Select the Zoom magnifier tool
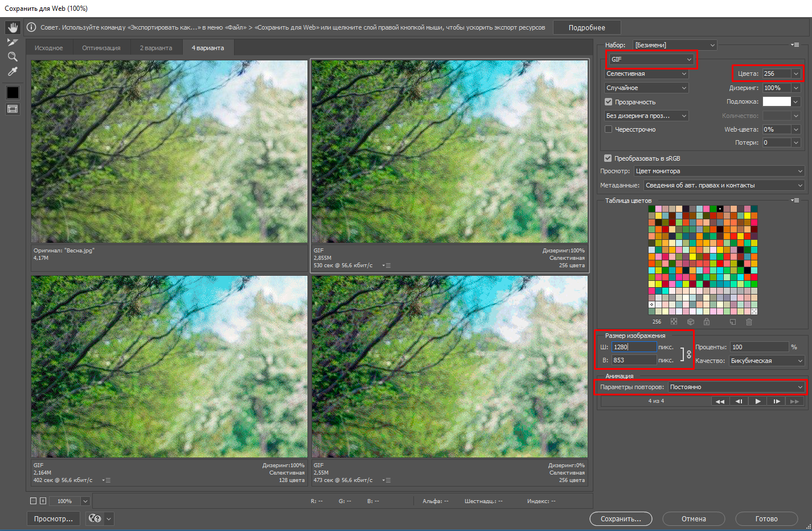 click(13, 56)
